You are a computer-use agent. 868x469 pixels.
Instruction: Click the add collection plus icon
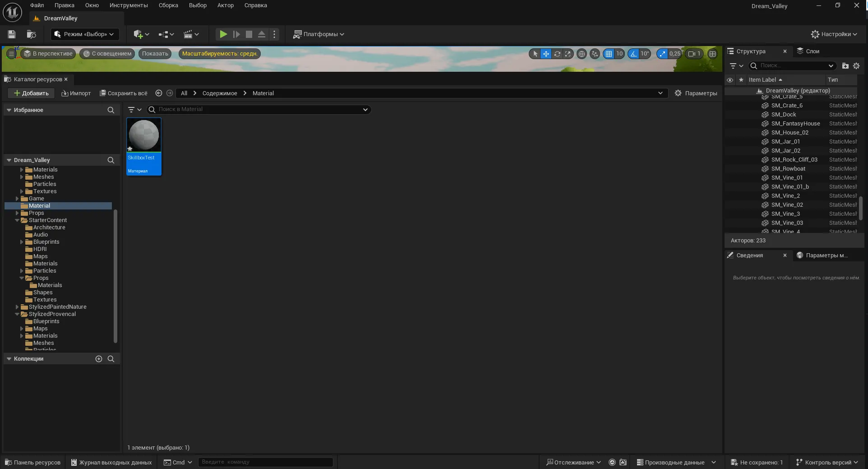pyautogui.click(x=99, y=359)
